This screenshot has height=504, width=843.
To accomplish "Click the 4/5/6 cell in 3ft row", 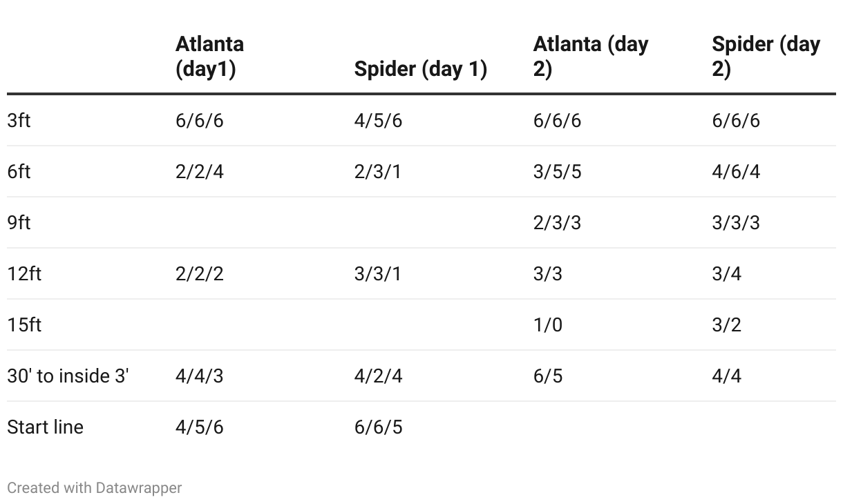I will [x=378, y=120].
